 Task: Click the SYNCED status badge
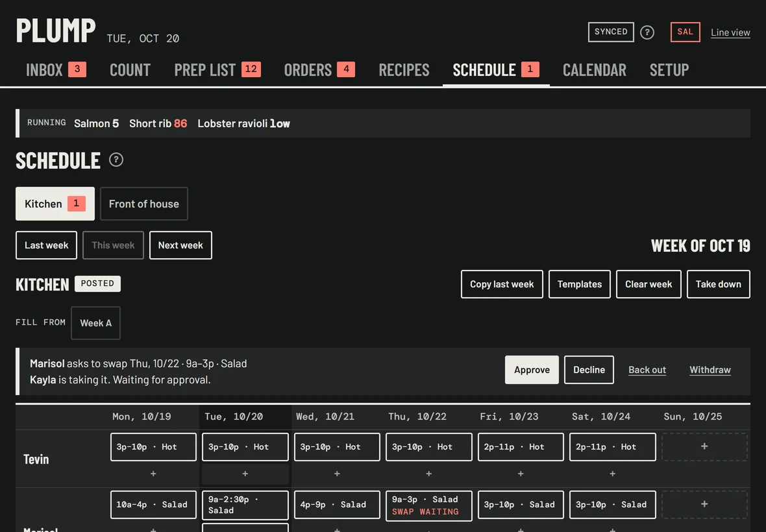coord(611,32)
